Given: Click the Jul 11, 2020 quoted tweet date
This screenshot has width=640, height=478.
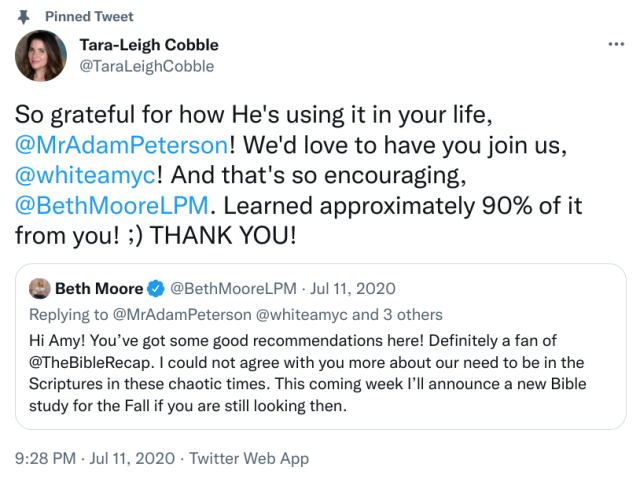Looking at the screenshot, I should [354, 290].
